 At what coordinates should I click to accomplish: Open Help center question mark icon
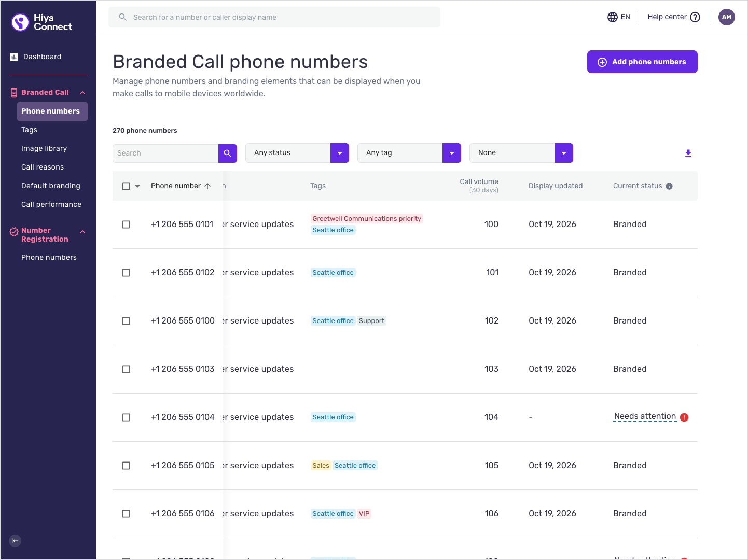695,17
